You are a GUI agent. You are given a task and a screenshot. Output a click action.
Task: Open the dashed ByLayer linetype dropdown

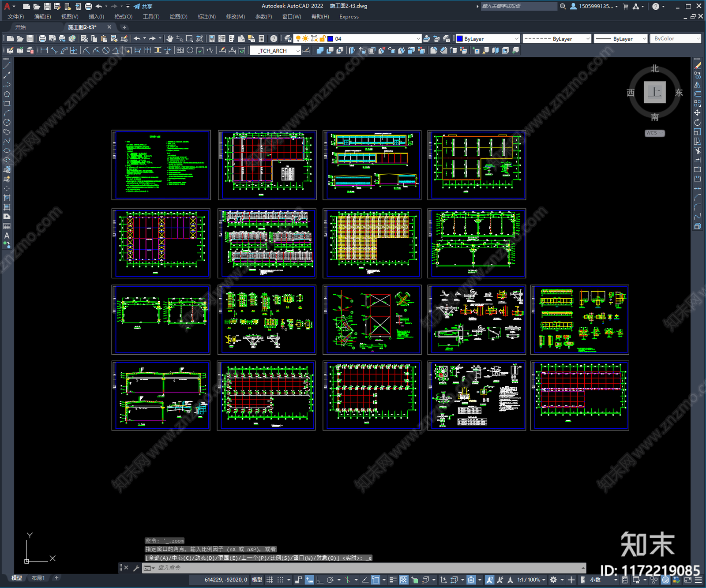tap(557, 39)
